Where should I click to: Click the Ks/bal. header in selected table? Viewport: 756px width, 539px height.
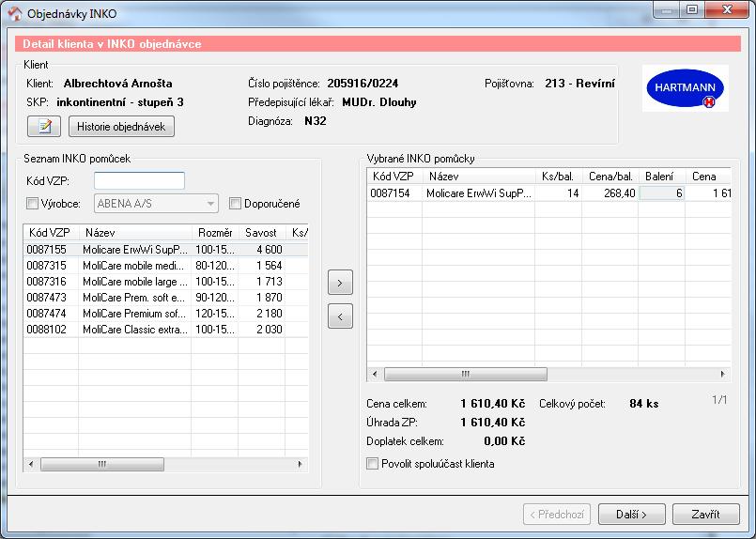coord(559,177)
